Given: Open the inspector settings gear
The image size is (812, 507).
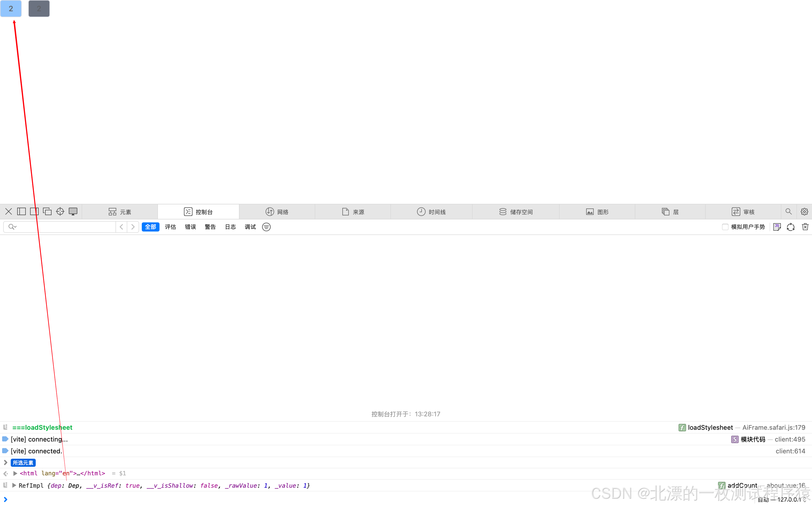Looking at the screenshot, I should (804, 212).
